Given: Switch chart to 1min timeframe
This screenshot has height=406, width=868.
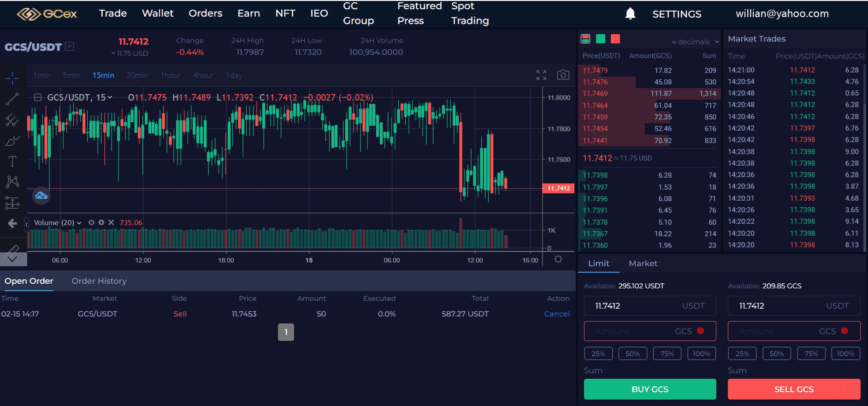Looking at the screenshot, I should [42, 75].
